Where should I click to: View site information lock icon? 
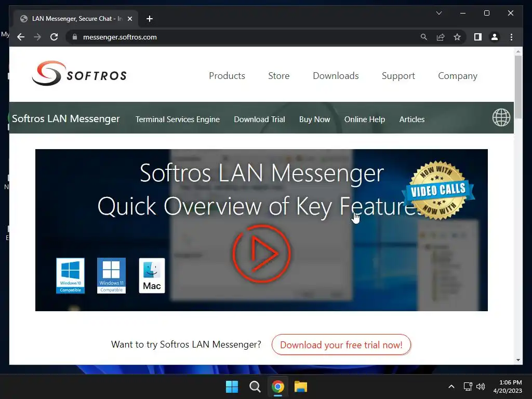point(75,37)
